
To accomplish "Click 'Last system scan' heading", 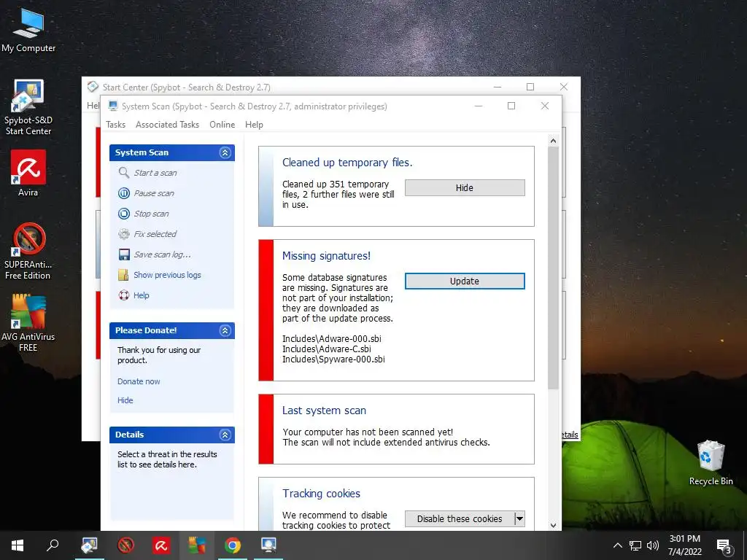I will (324, 411).
